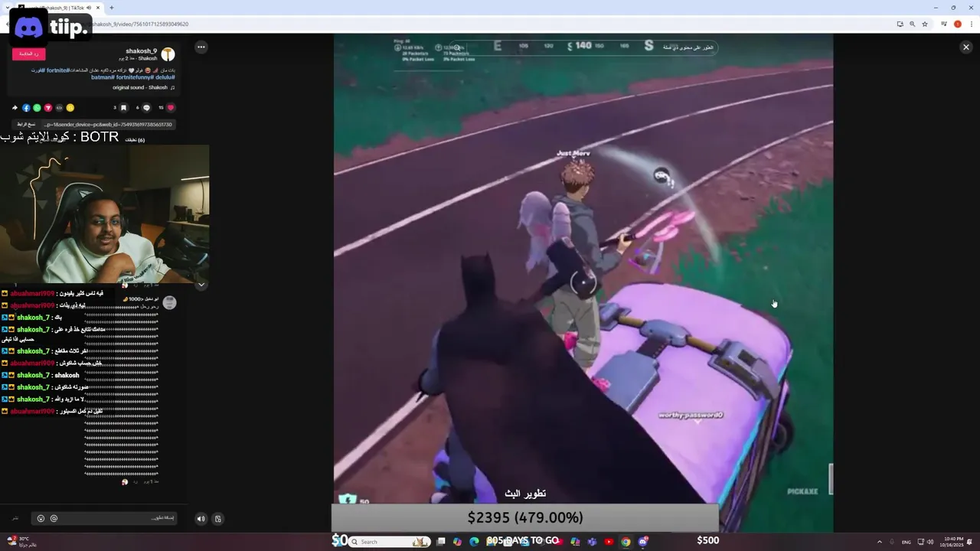Share the video to Facebook
The height and width of the screenshot is (551, 980).
(x=26, y=108)
